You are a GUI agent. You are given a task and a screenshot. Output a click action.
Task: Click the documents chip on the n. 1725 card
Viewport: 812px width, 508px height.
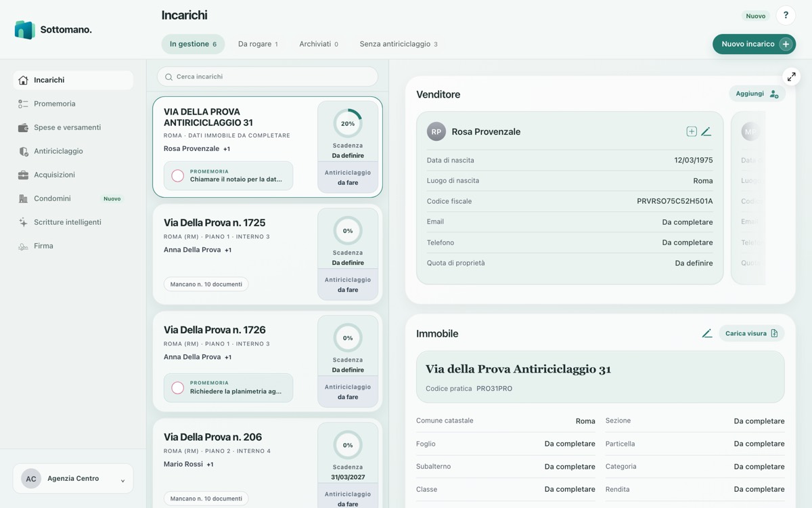click(x=206, y=284)
